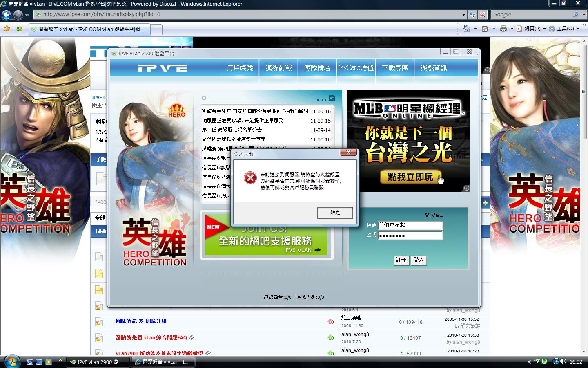Open the 網頁(P) page menu
The image size is (588, 368).
pyautogui.click(x=531, y=29)
